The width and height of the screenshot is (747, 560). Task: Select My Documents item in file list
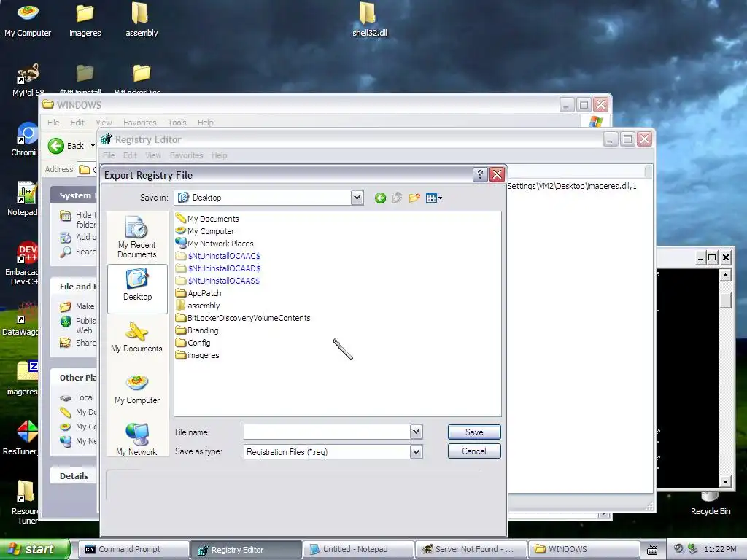(x=207, y=219)
